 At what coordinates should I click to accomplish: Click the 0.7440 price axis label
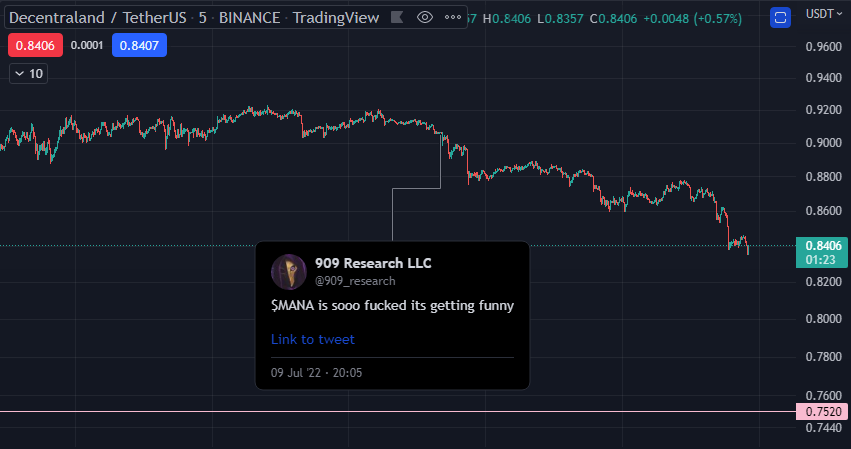tap(823, 428)
